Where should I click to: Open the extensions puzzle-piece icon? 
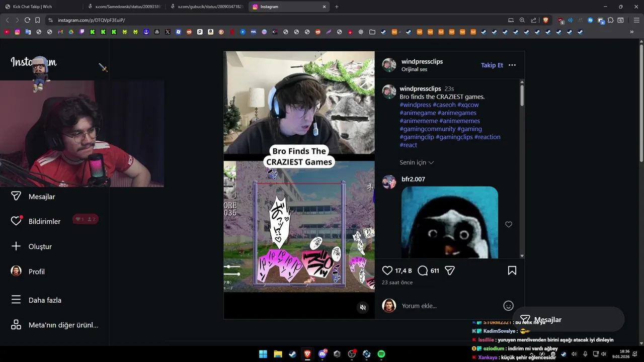pyautogui.click(x=611, y=20)
